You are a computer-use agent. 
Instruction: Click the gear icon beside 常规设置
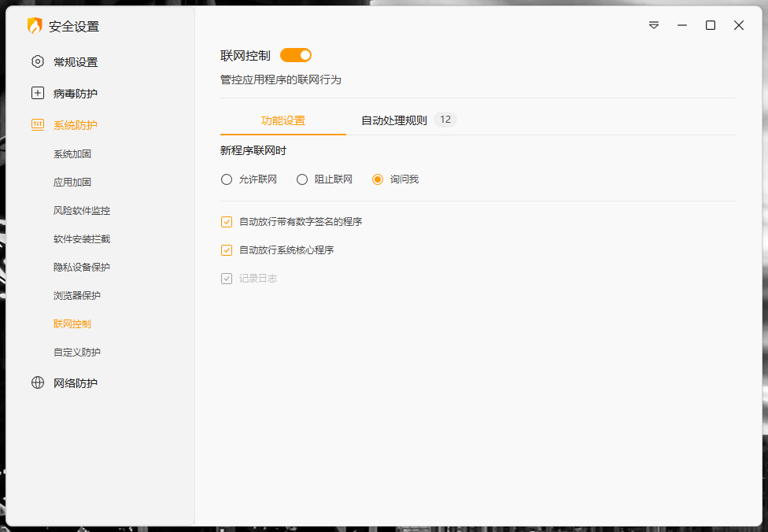[x=38, y=61]
